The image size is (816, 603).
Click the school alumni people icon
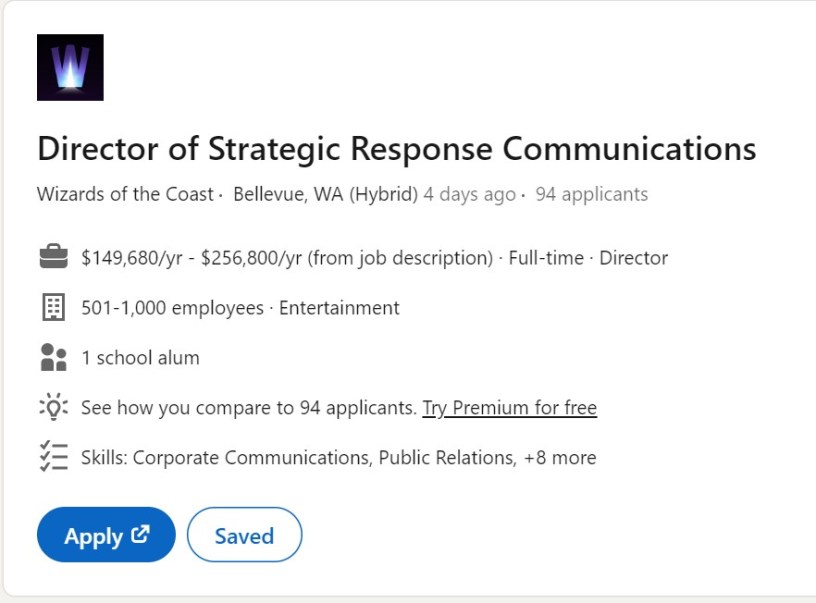[53, 358]
